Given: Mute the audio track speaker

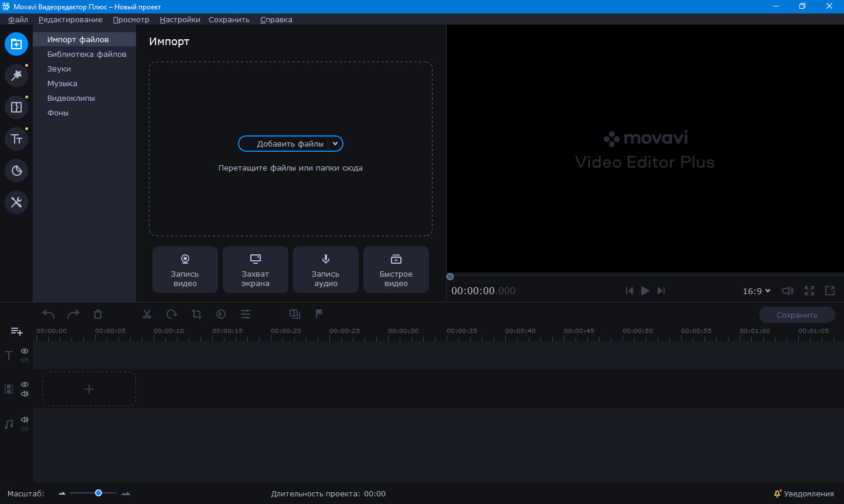Looking at the screenshot, I should 25,420.
